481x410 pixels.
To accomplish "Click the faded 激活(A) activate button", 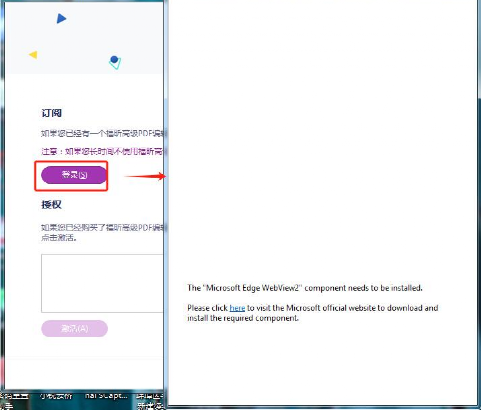I will coord(74,329).
